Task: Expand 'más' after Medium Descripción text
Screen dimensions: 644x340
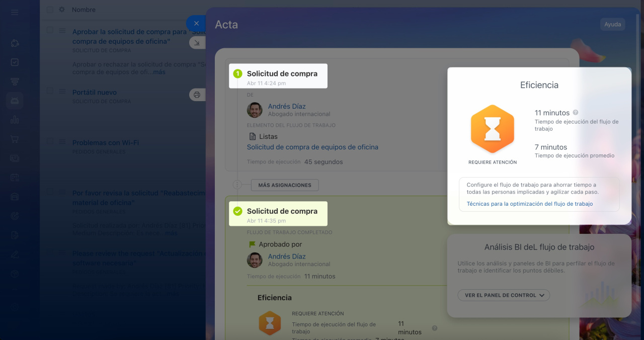Action: 171,233
